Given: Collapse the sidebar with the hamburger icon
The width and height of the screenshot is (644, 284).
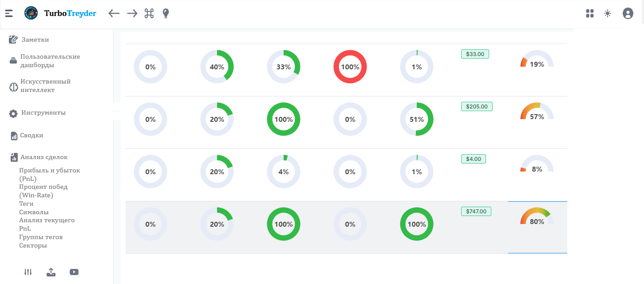Looking at the screenshot, I should point(9,13).
